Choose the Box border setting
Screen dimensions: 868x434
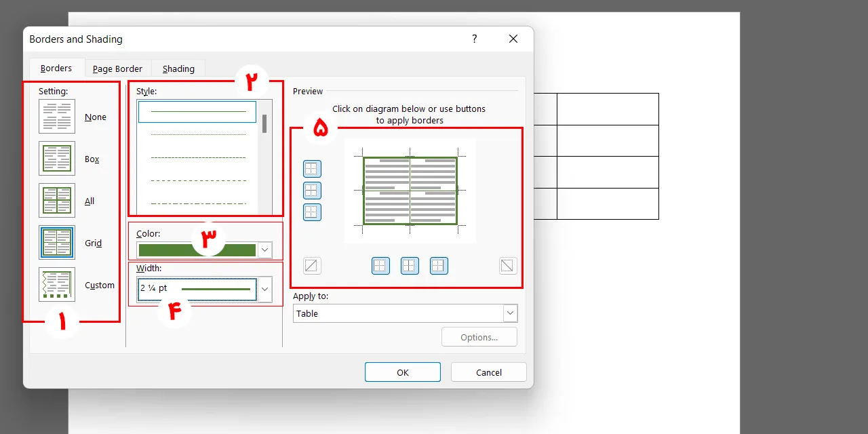click(x=57, y=159)
